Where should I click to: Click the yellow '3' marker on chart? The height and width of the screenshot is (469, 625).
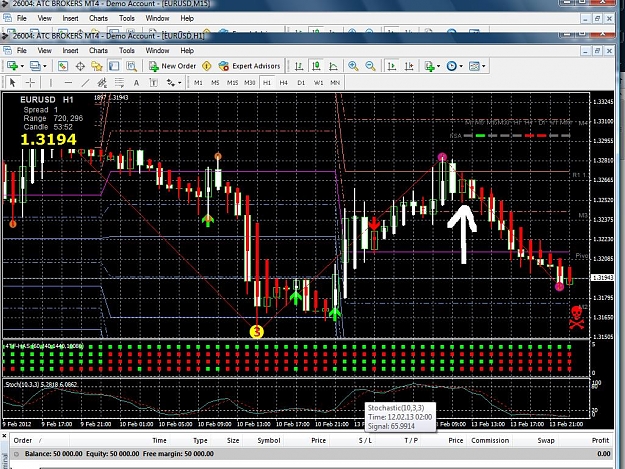[257, 332]
